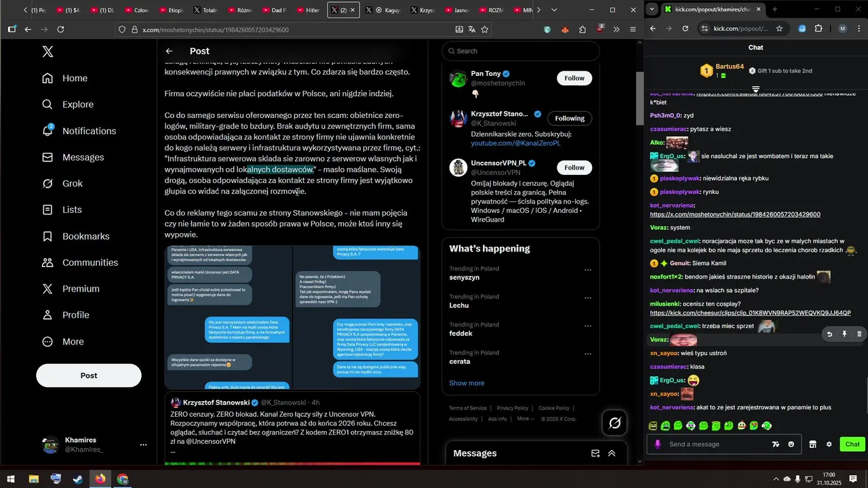The width and height of the screenshot is (868, 488).
Task: Click the X logo at top left
Action: [x=47, y=51]
